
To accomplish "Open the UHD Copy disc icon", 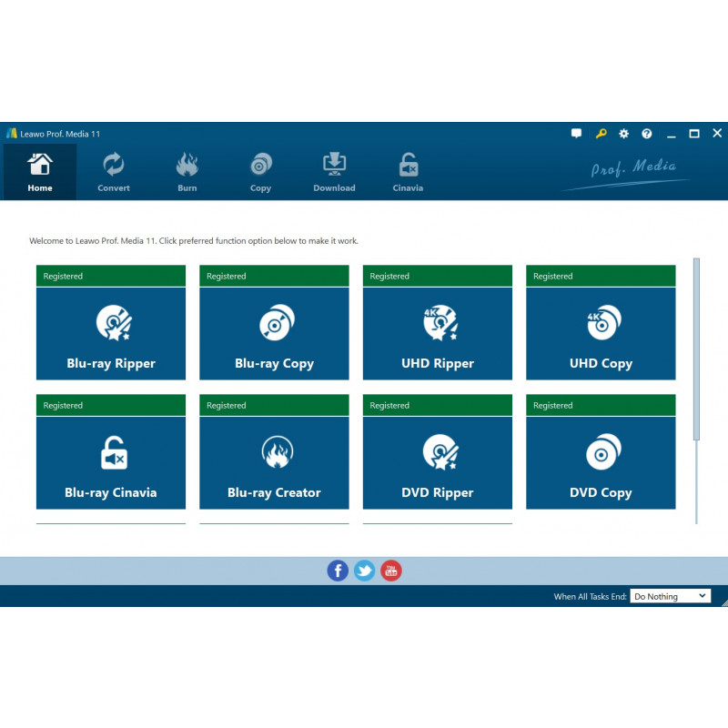I will (x=603, y=323).
